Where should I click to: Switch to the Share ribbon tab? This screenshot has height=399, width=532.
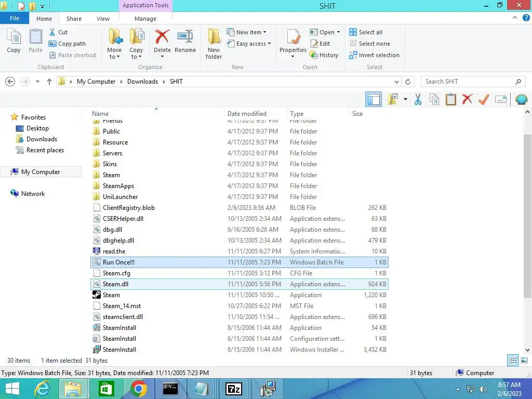(74, 19)
